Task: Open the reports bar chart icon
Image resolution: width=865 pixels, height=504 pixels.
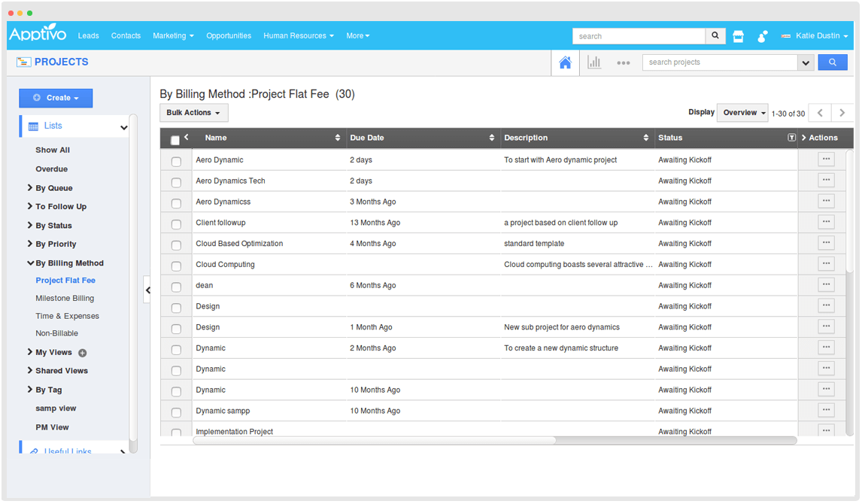Action: click(594, 62)
